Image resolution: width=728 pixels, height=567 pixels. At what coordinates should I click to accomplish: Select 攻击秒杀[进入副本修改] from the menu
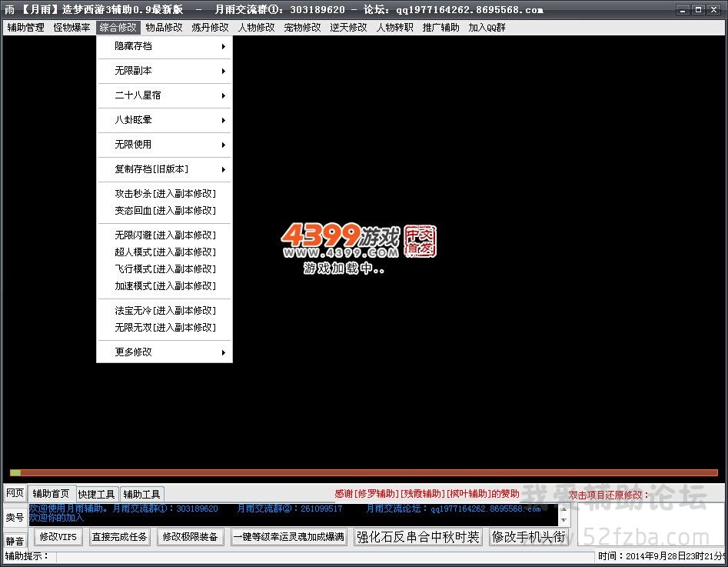pyautogui.click(x=165, y=194)
